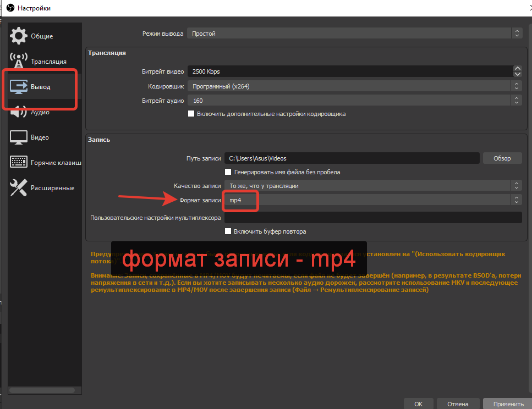Open Видео via the monitor icon

click(19, 137)
